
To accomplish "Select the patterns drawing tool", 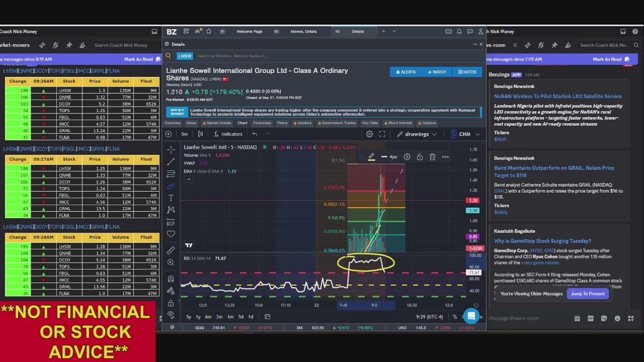I will click(171, 210).
